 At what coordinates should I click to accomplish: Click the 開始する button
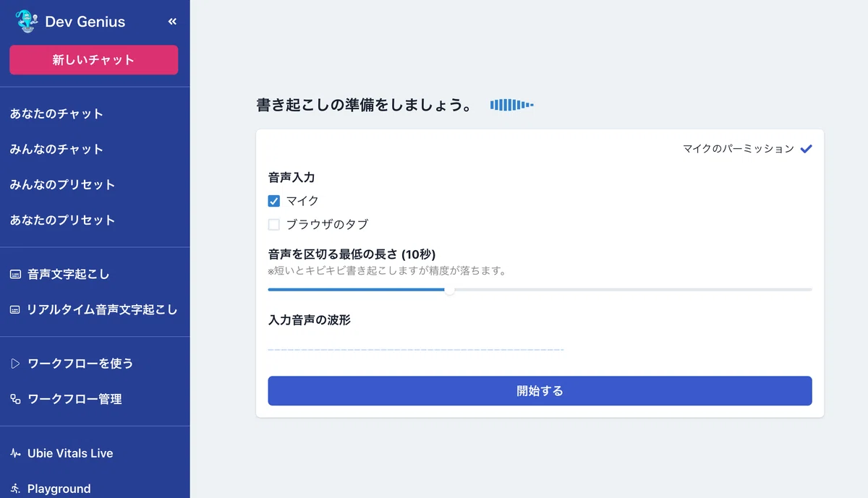tap(540, 391)
